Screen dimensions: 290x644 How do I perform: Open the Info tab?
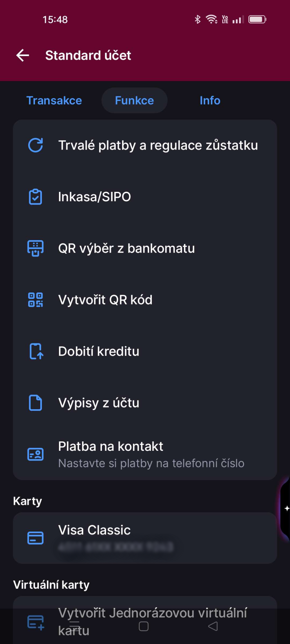tap(210, 100)
